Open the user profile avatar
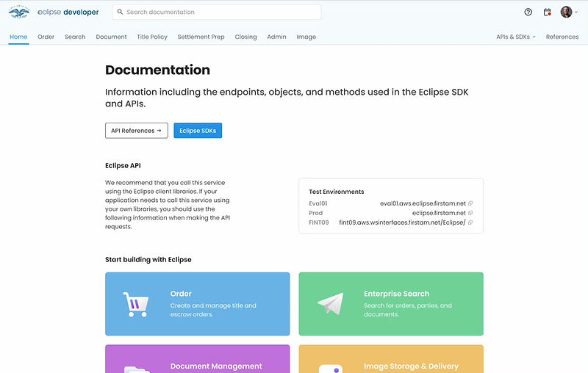This screenshot has width=588, height=373. [x=566, y=12]
